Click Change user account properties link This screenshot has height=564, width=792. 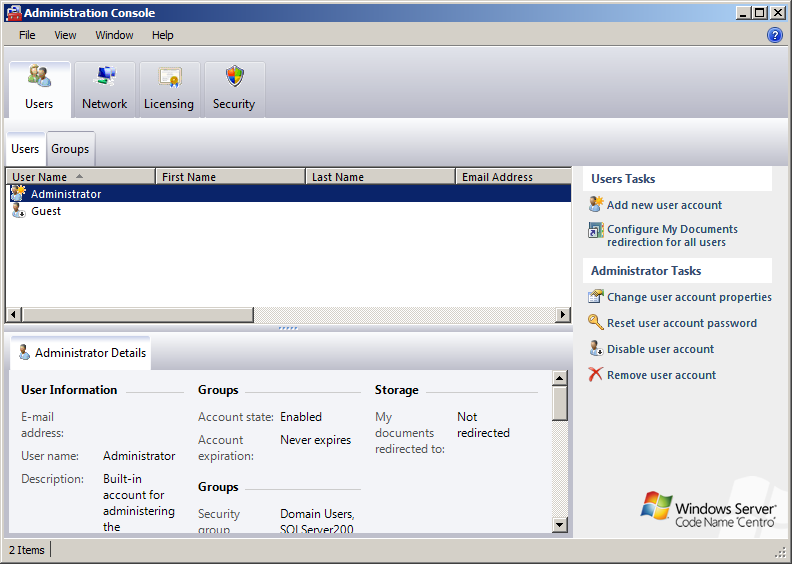(x=689, y=297)
